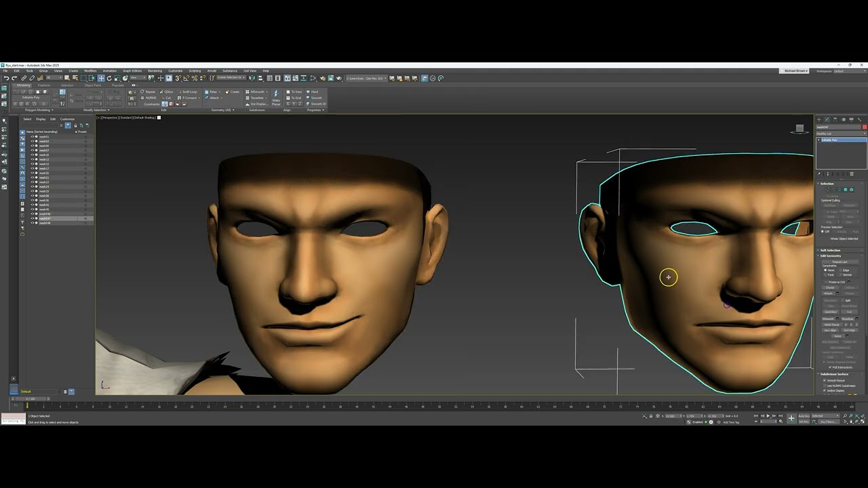The width and height of the screenshot is (868, 488).
Task: Click the object name input field
Action: pyautogui.click(x=838, y=127)
